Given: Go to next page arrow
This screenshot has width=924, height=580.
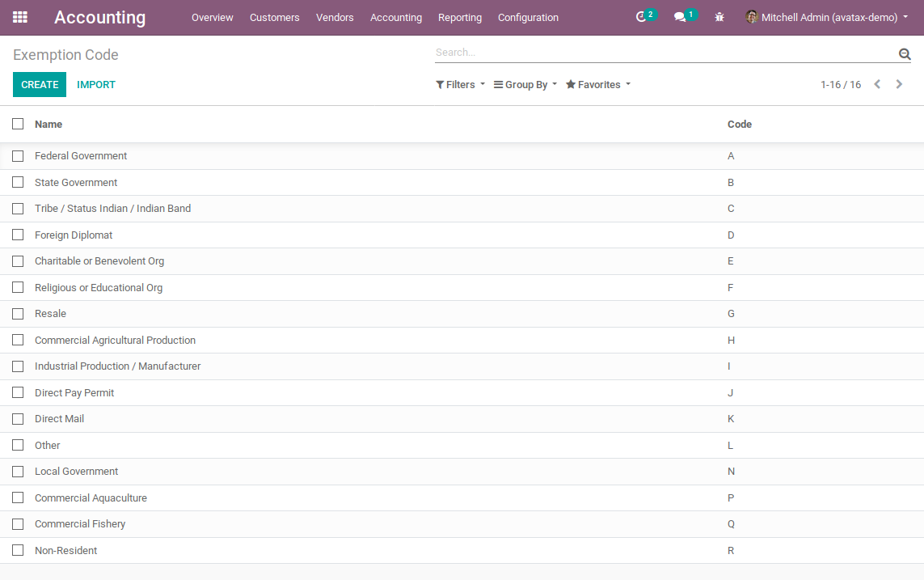Looking at the screenshot, I should pos(899,84).
